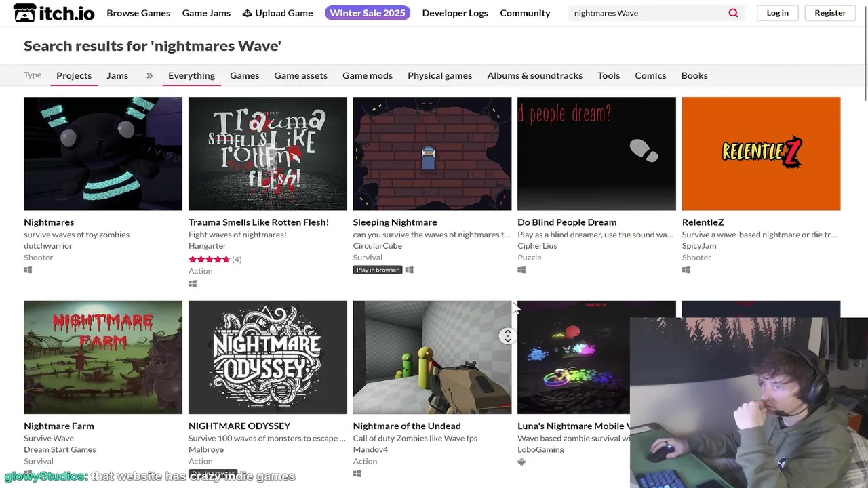Open Browse Games menu

coord(138,13)
